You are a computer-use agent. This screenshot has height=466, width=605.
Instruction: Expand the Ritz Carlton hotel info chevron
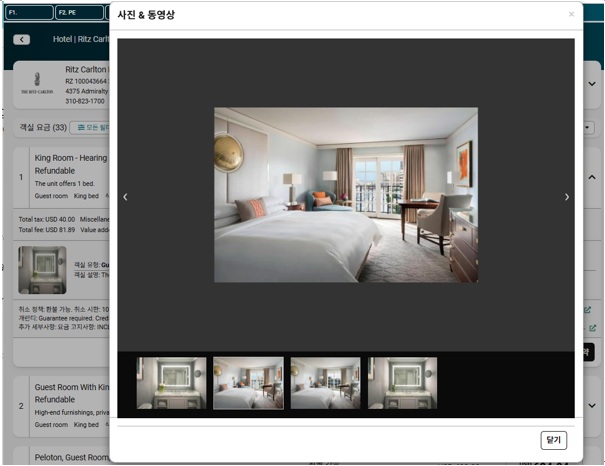click(592, 84)
